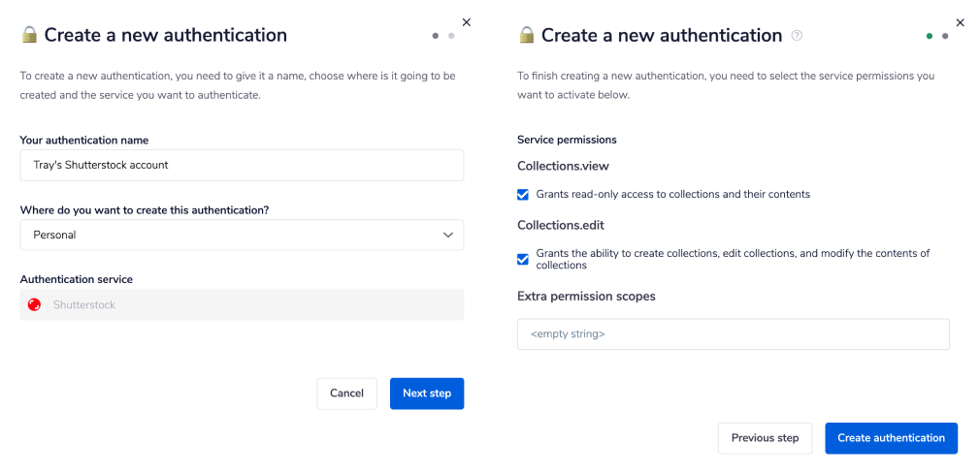Image resolution: width=980 pixels, height=474 pixels.
Task: Close the right permissions dialog with the X
Action: (x=961, y=22)
